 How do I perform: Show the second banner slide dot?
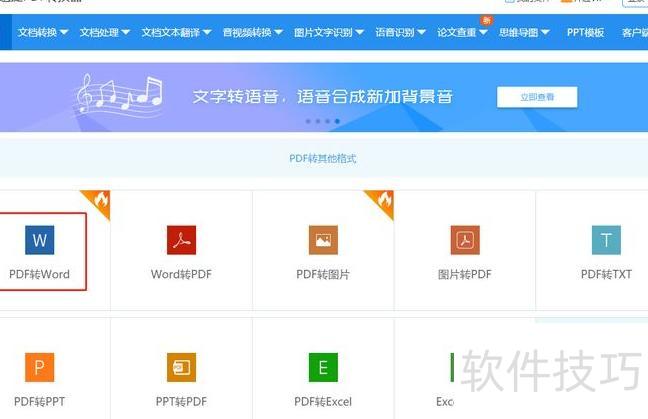pos(318,121)
